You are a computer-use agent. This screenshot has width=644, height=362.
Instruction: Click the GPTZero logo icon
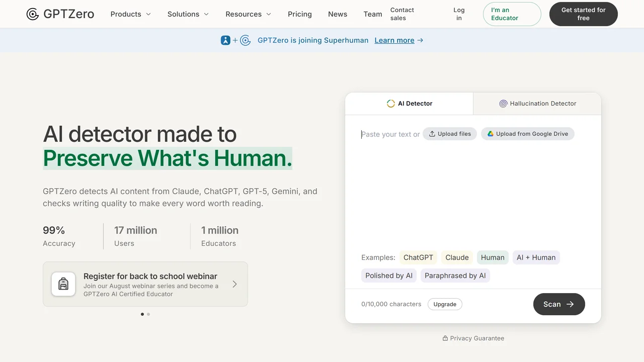33,14
